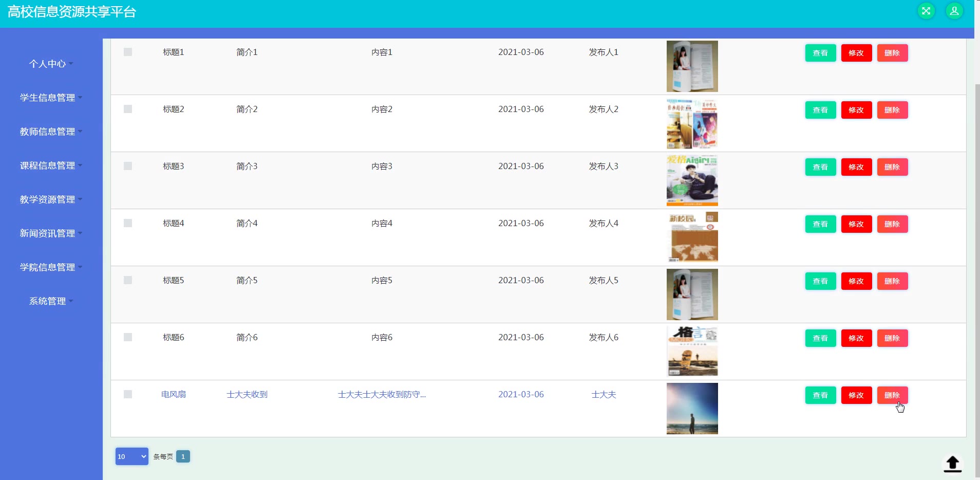This screenshot has height=480, width=980.
Task: Edit the 标题6 entry
Action: 856,338
